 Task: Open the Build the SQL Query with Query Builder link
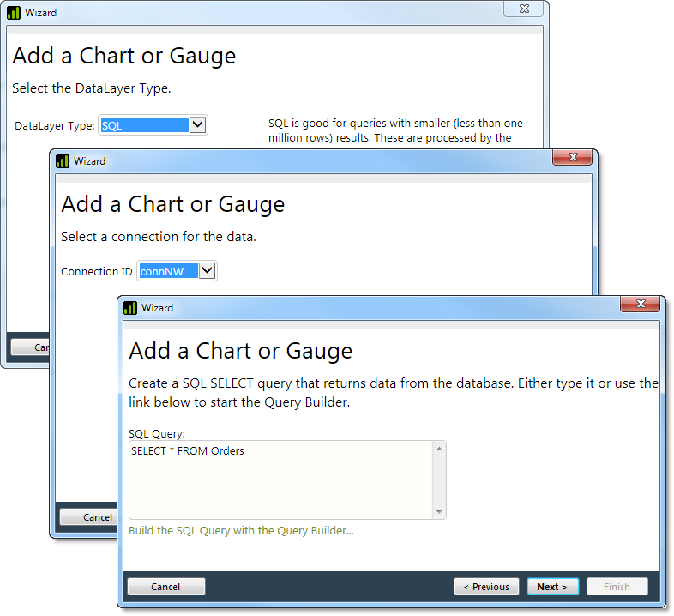[x=241, y=531]
